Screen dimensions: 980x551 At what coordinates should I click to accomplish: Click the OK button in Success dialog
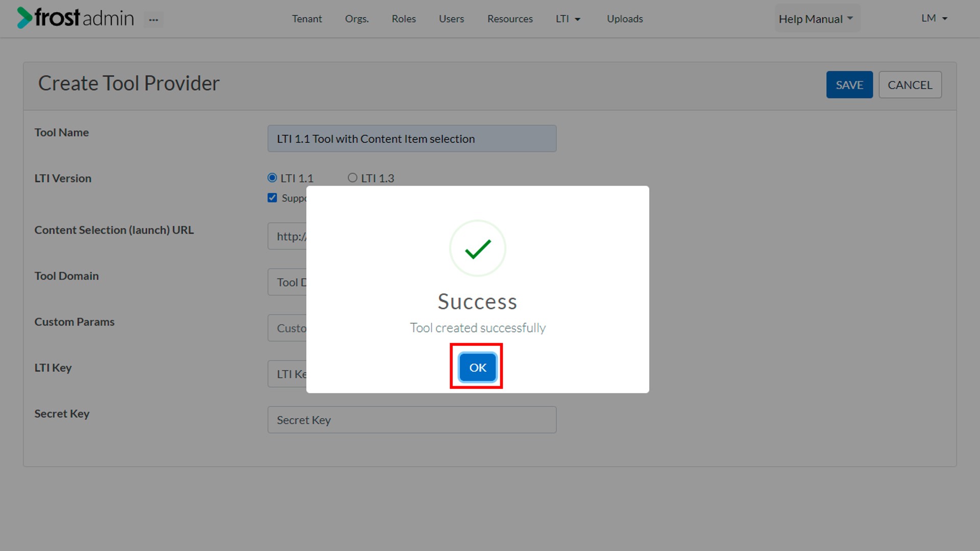pyautogui.click(x=477, y=367)
